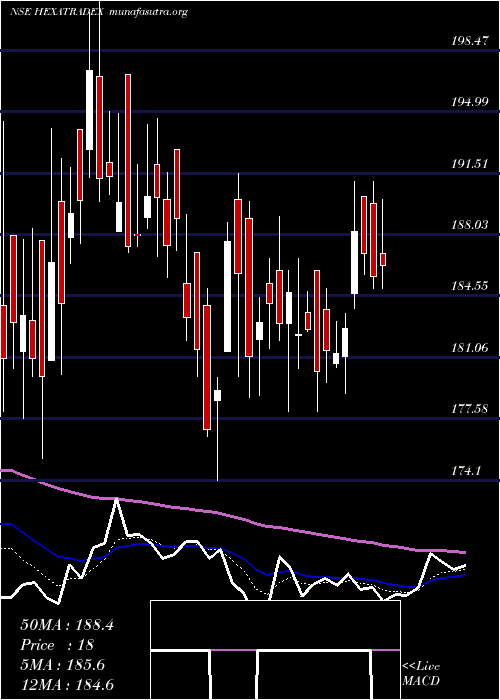Click the 174.1 price level label
500x700 pixels.
tap(467, 470)
